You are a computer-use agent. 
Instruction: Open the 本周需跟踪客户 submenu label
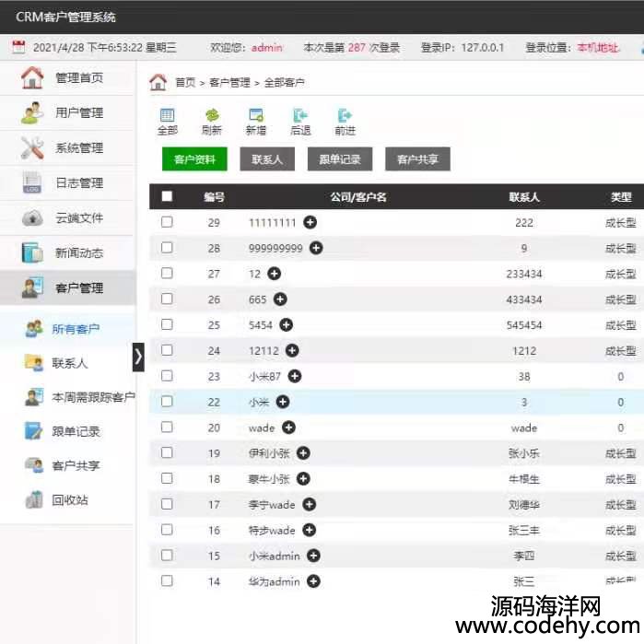94,397
